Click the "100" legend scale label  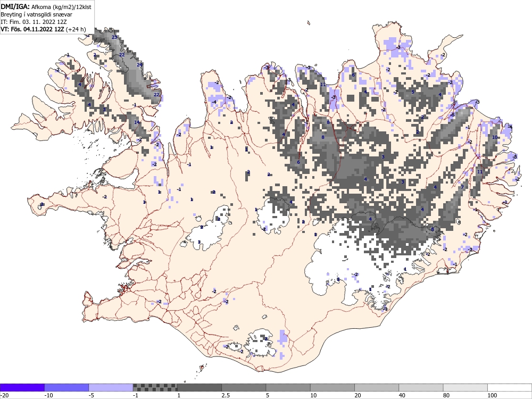pos(492,395)
